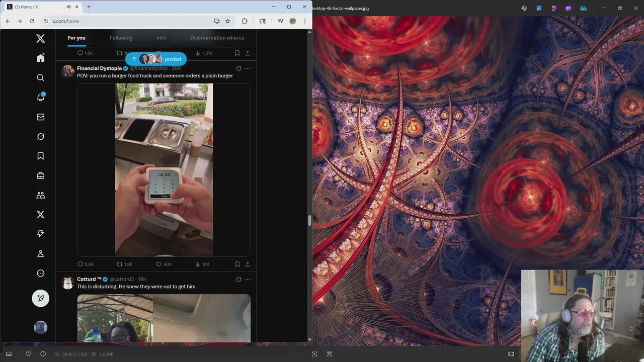Switch to the For you tab

point(76,38)
